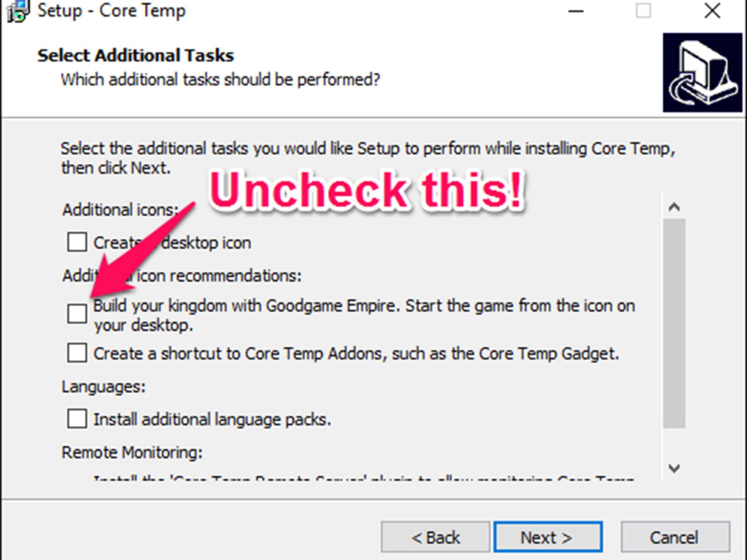Enable the Core Temp Addons shortcut checkbox
This screenshot has height=560, width=747.
pyautogui.click(x=77, y=353)
